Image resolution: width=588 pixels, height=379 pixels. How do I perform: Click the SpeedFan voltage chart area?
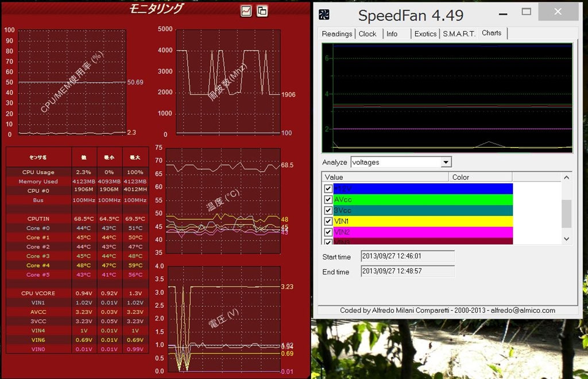coord(447,98)
